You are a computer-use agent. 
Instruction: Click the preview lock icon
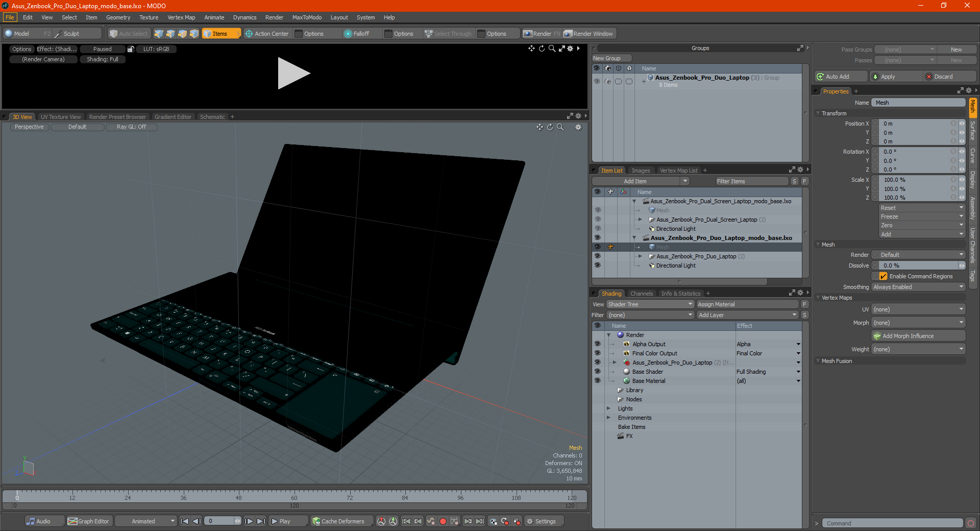(x=131, y=49)
